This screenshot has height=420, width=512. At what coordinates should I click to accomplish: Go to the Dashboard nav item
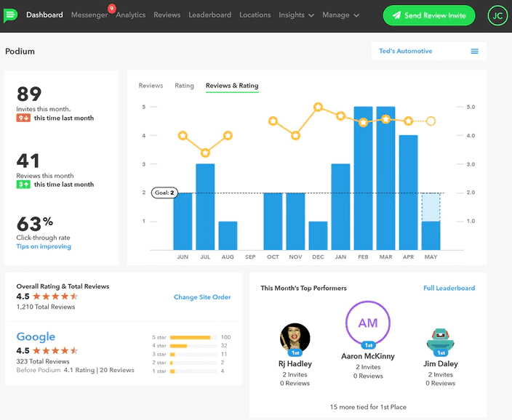pos(44,15)
